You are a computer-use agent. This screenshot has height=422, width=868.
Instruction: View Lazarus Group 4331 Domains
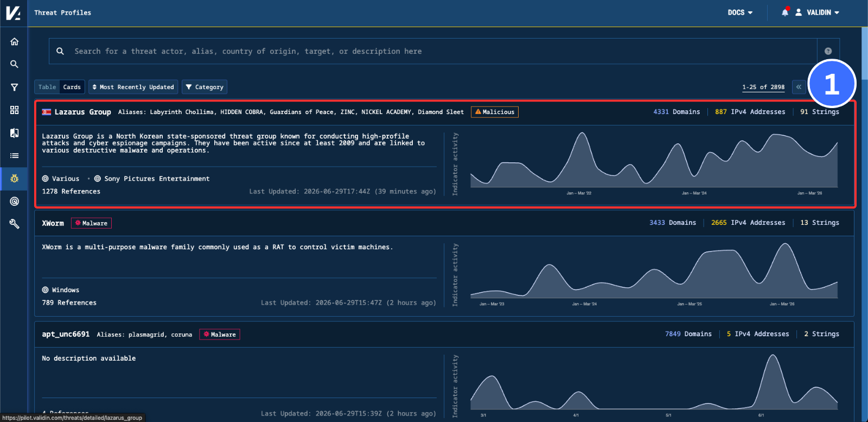click(676, 112)
